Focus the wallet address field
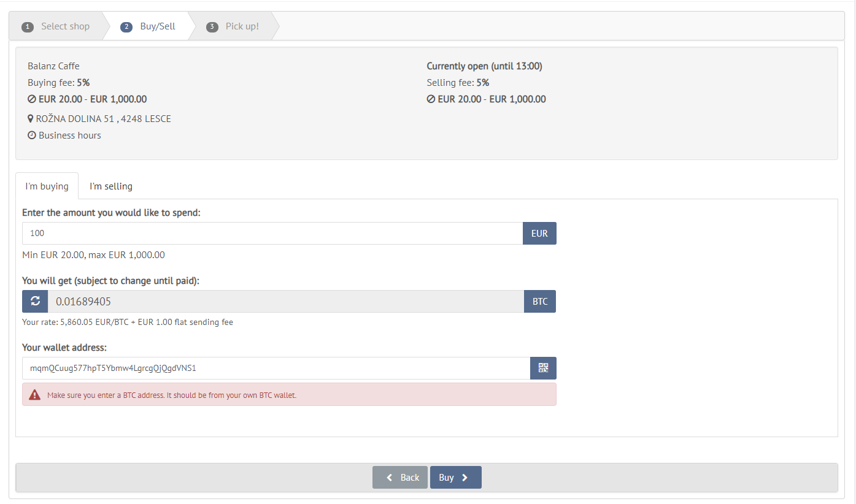The width and height of the screenshot is (856, 504). click(276, 368)
